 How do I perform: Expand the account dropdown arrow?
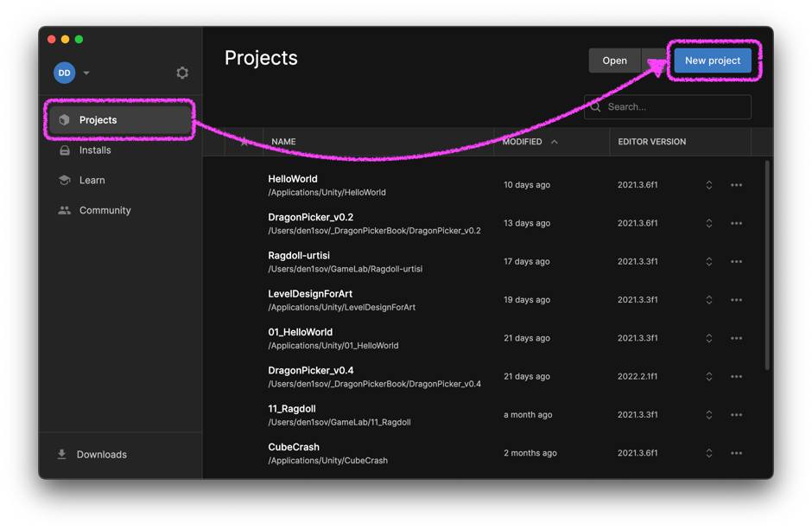coord(86,73)
